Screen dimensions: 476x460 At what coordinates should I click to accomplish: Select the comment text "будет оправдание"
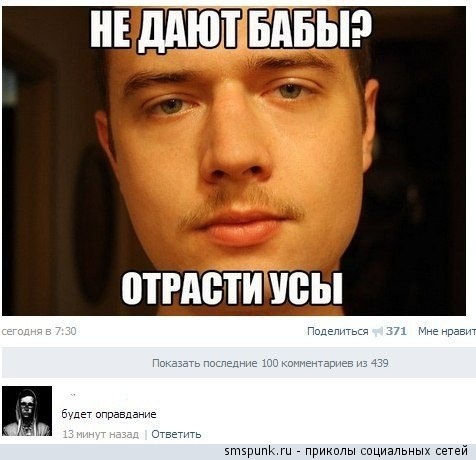[109, 414]
